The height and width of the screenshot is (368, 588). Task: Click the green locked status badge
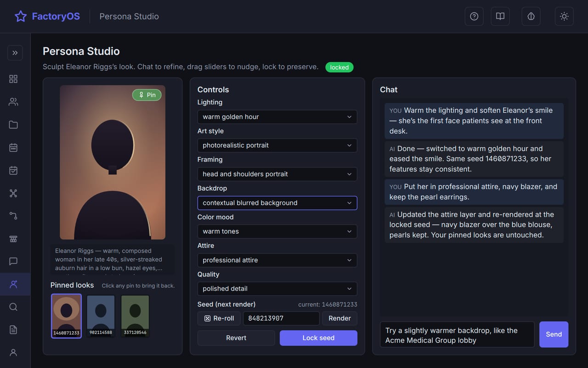[x=339, y=67]
